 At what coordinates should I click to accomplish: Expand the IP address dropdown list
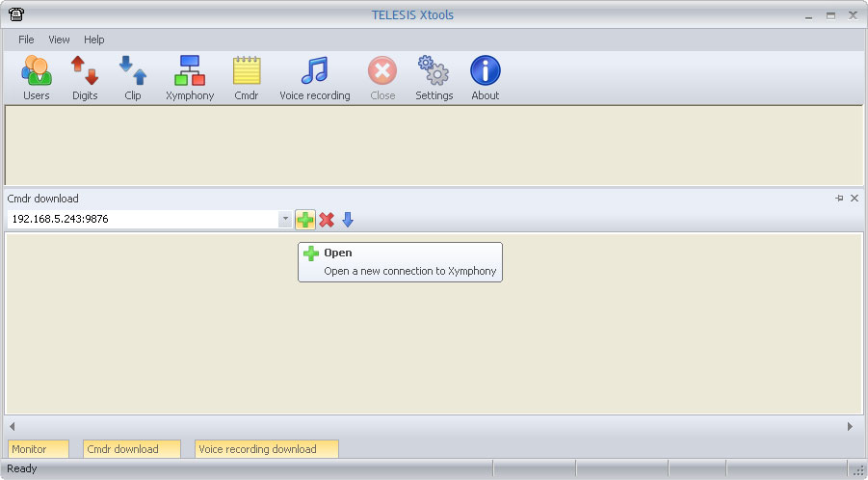click(x=285, y=220)
